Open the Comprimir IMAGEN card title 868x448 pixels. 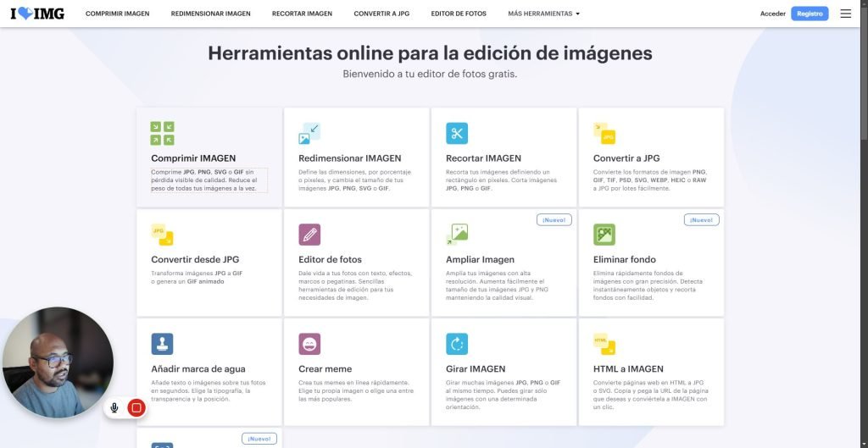193,158
